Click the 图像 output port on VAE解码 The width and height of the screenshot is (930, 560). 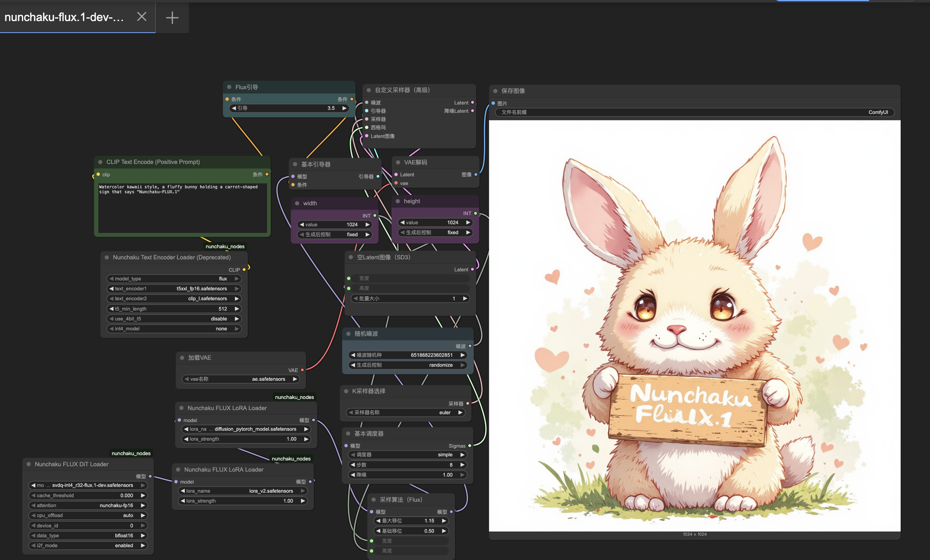click(x=476, y=175)
